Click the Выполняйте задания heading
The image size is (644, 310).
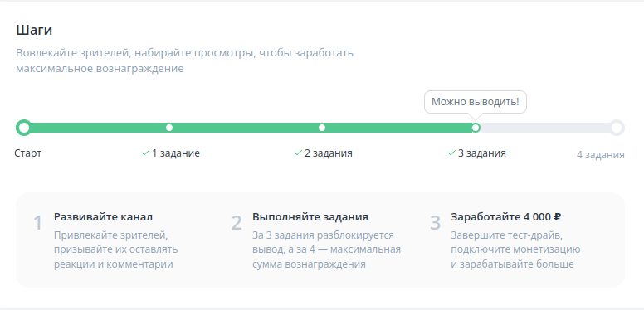[x=310, y=217]
